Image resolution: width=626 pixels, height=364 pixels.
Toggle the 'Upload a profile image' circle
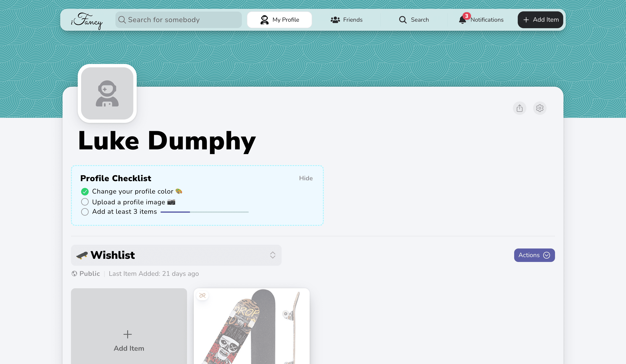click(85, 202)
